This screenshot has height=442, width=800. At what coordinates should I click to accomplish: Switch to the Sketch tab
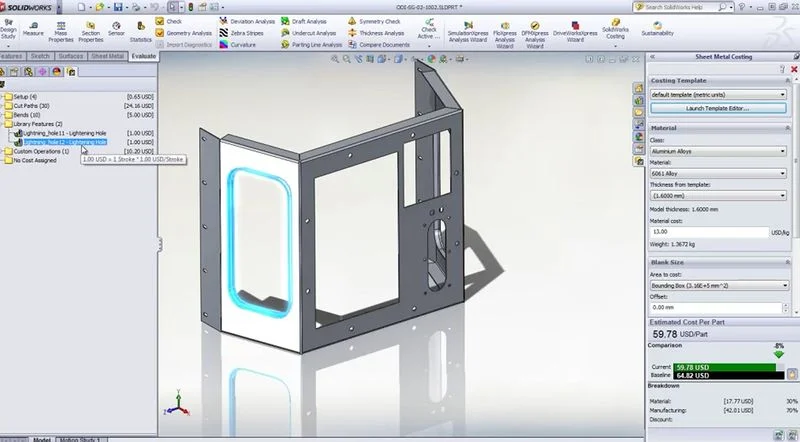point(40,57)
